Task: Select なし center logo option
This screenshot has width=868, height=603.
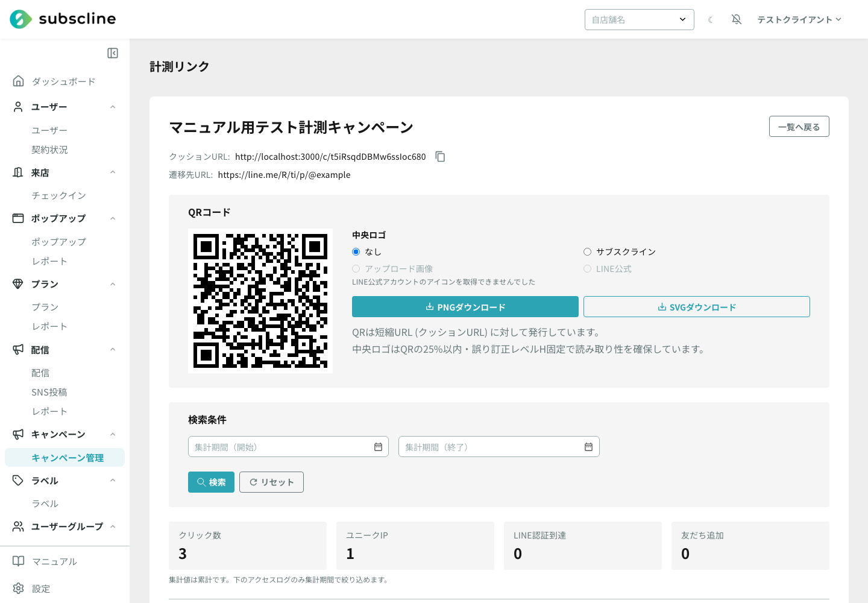Action: pyautogui.click(x=356, y=252)
